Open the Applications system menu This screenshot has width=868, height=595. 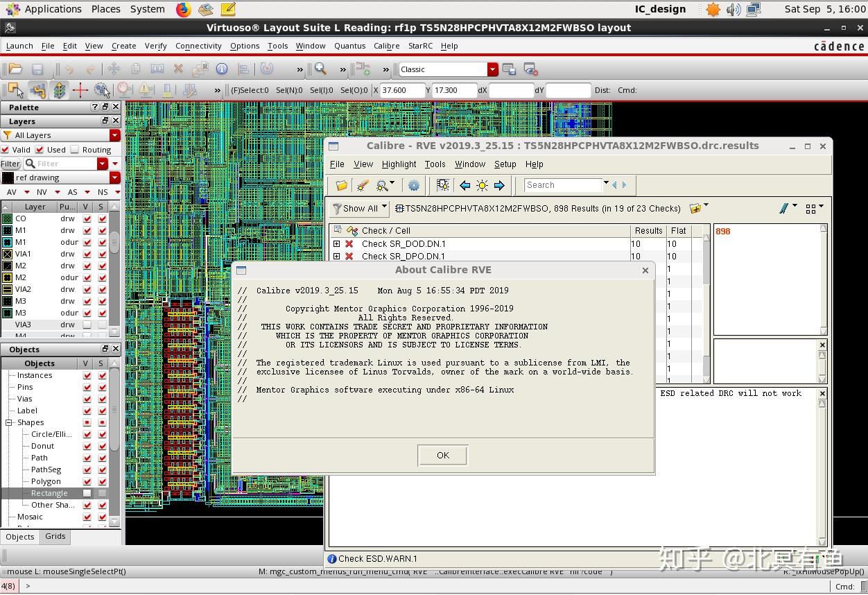[x=53, y=9]
